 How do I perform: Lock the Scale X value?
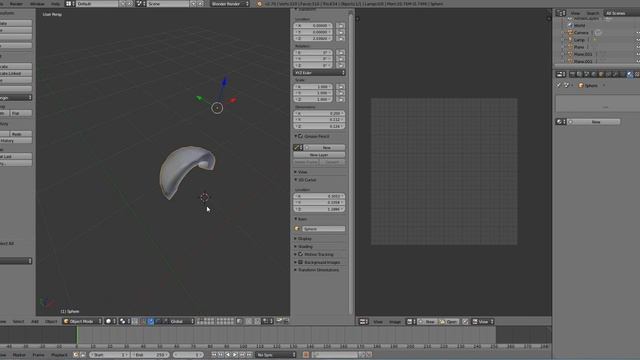point(340,87)
